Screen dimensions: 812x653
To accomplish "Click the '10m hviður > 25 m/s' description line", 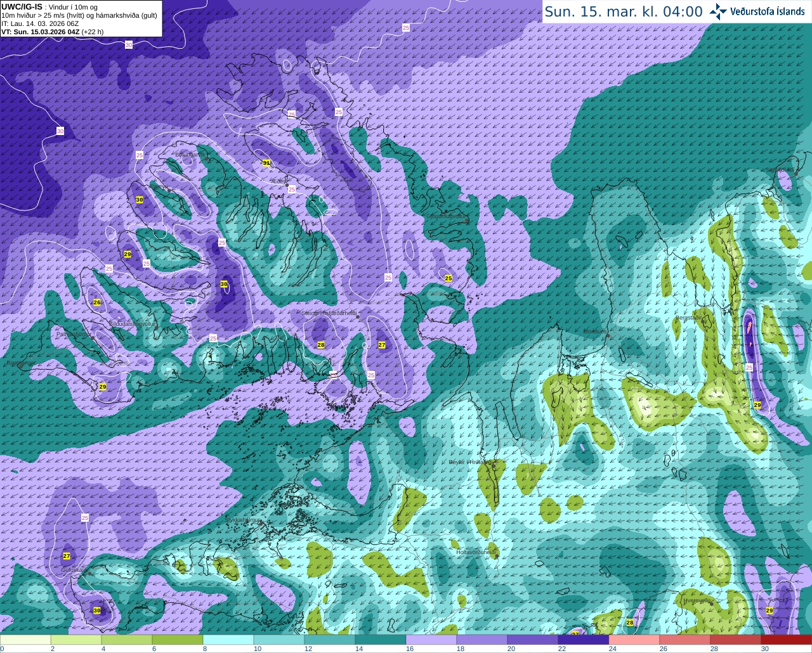I will 79,15.
